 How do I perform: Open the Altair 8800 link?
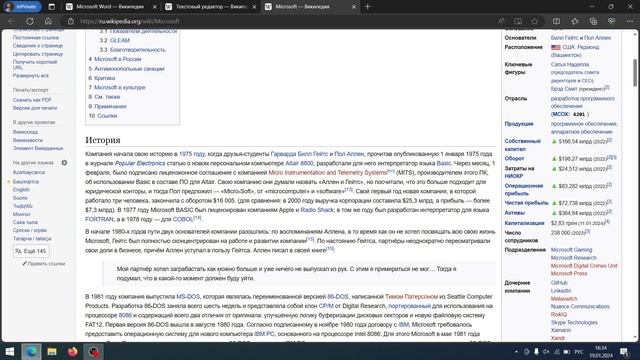(299, 163)
